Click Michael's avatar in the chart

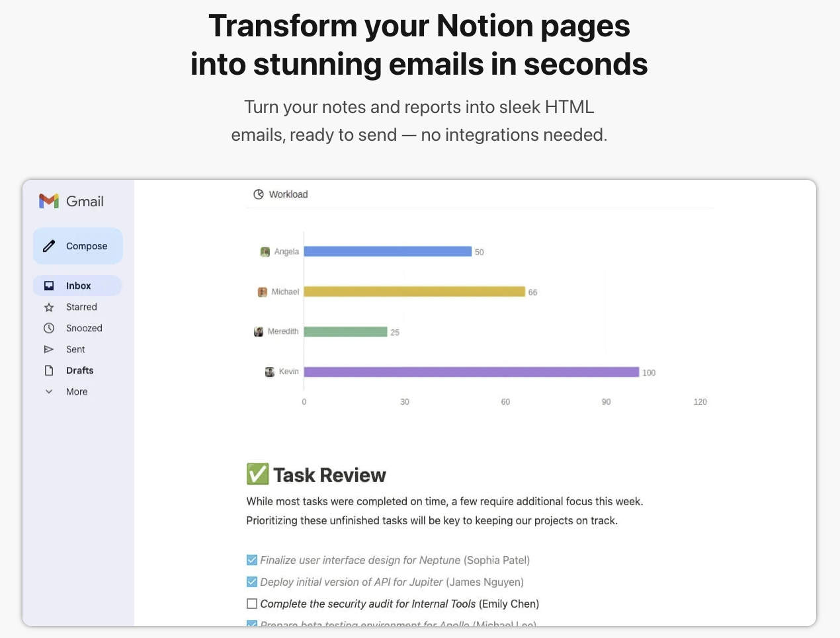(x=263, y=292)
